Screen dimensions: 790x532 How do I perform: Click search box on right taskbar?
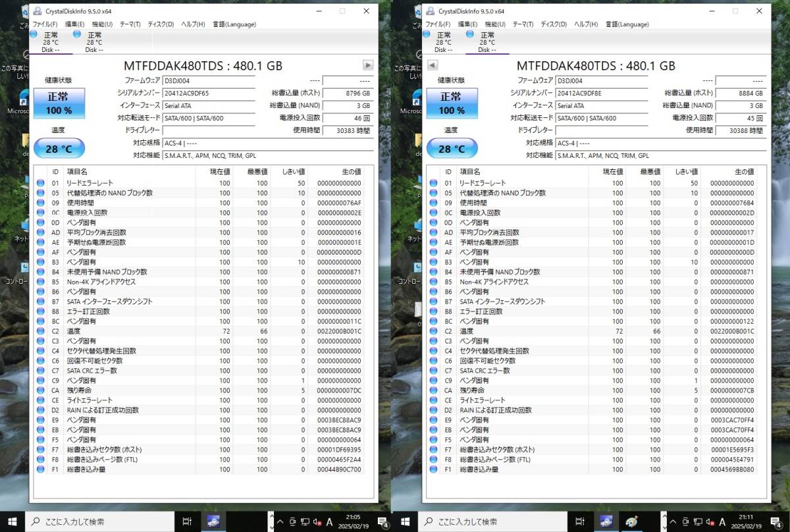(492, 521)
